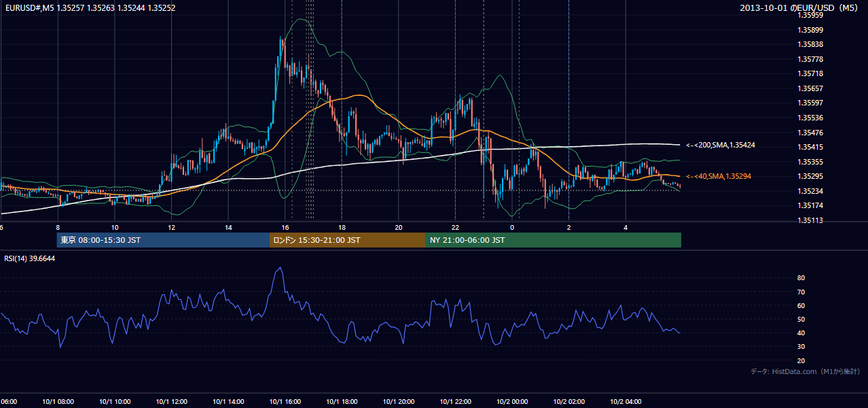The height and width of the screenshot is (408, 868).
Task: Click the 10/2 00:00 bottom timeline label
Action: [x=512, y=401]
